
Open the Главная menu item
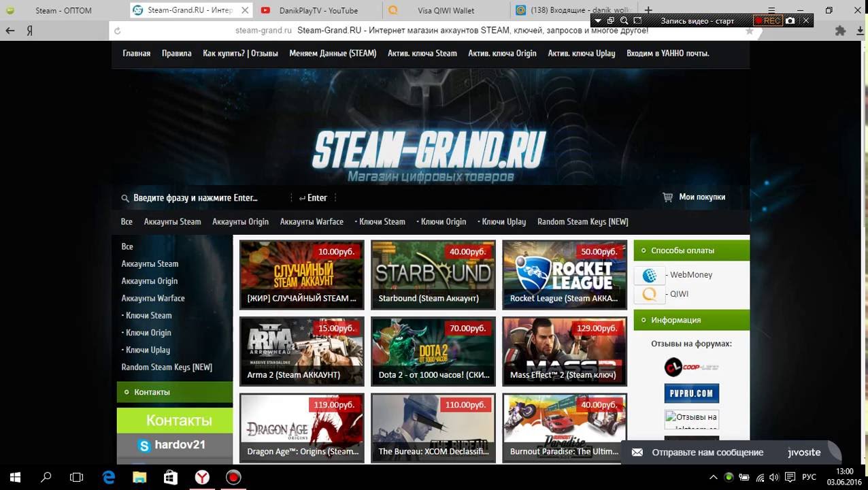[136, 53]
